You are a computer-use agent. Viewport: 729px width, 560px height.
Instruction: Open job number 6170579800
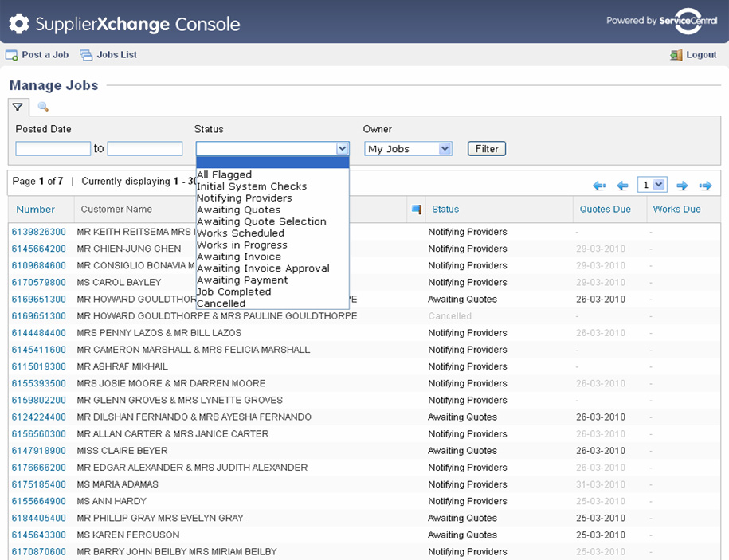pos(38,282)
